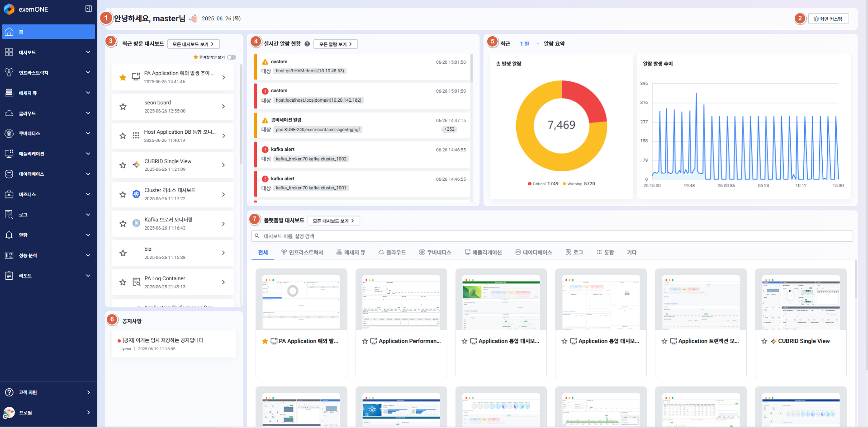Unfavorite the PA Application recent dashboard star
Viewport: 868px width, 428px height.
click(123, 77)
